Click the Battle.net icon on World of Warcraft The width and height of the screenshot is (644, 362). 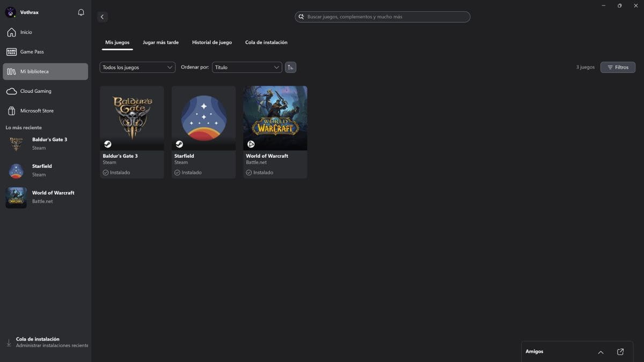coord(251,144)
